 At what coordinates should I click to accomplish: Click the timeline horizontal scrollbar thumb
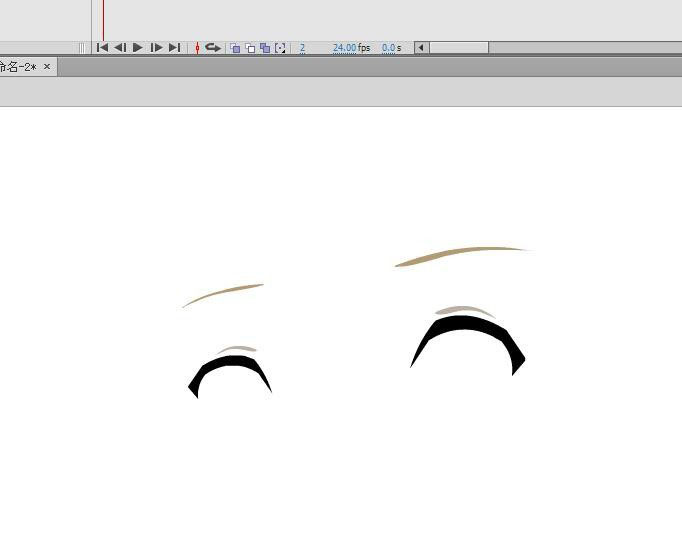[x=459, y=47]
